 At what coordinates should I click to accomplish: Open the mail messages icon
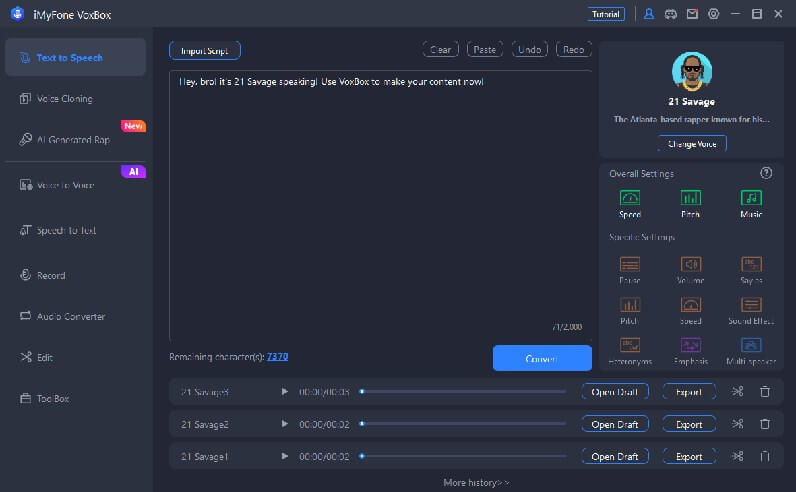point(692,14)
